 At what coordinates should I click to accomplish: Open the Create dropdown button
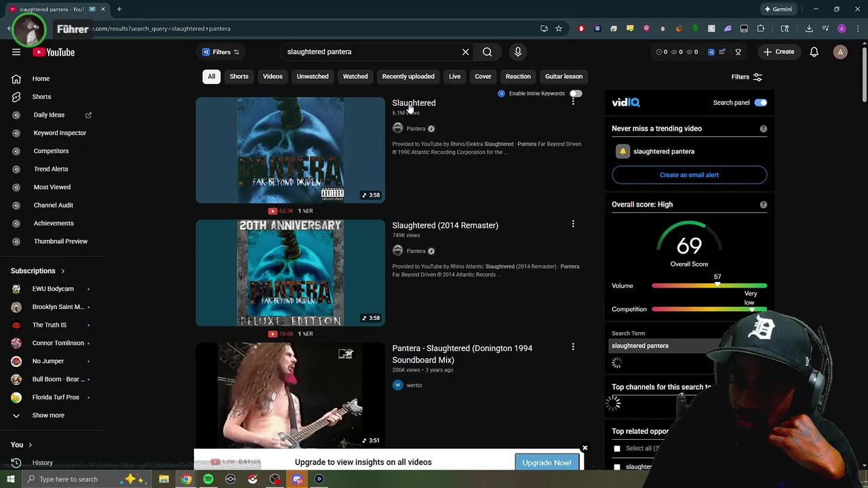click(x=778, y=52)
